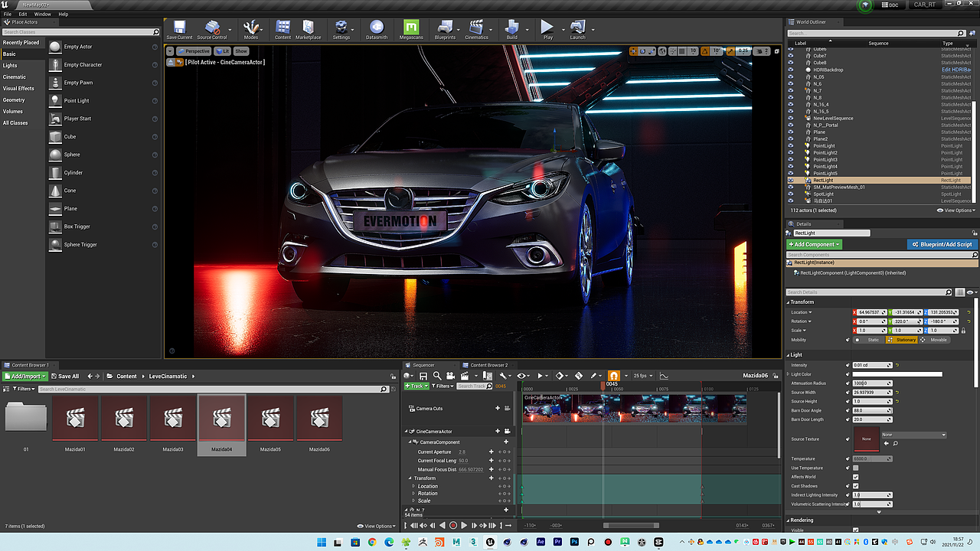Click the Launch toolbar icon
The height and width of the screenshot is (551, 980).
[577, 29]
